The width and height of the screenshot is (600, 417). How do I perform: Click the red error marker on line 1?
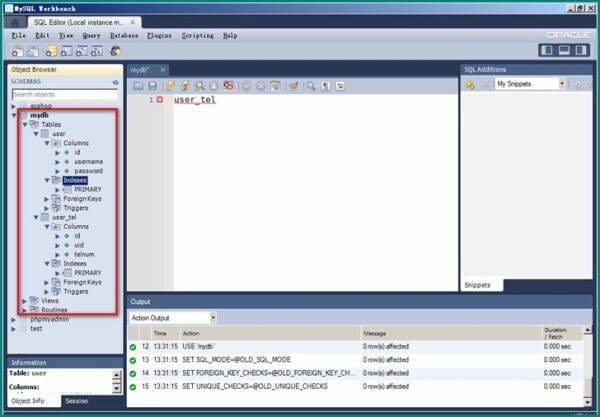(160, 100)
